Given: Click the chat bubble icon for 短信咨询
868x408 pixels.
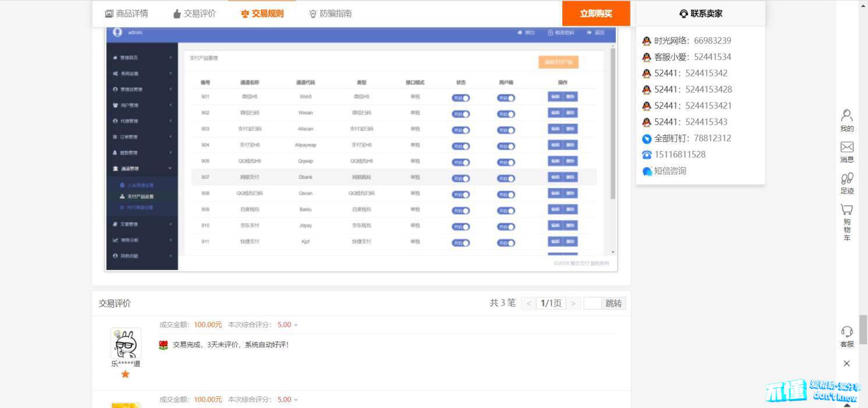Looking at the screenshot, I should pyautogui.click(x=646, y=171).
